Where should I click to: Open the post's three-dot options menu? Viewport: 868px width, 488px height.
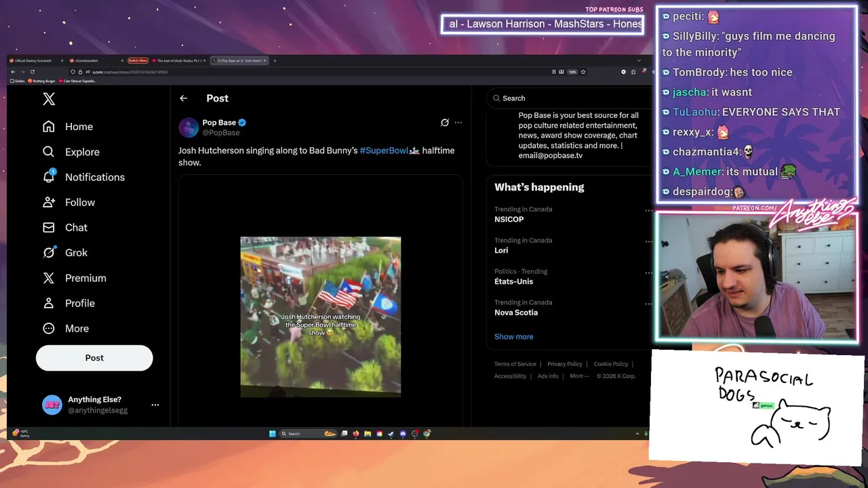tap(458, 123)
